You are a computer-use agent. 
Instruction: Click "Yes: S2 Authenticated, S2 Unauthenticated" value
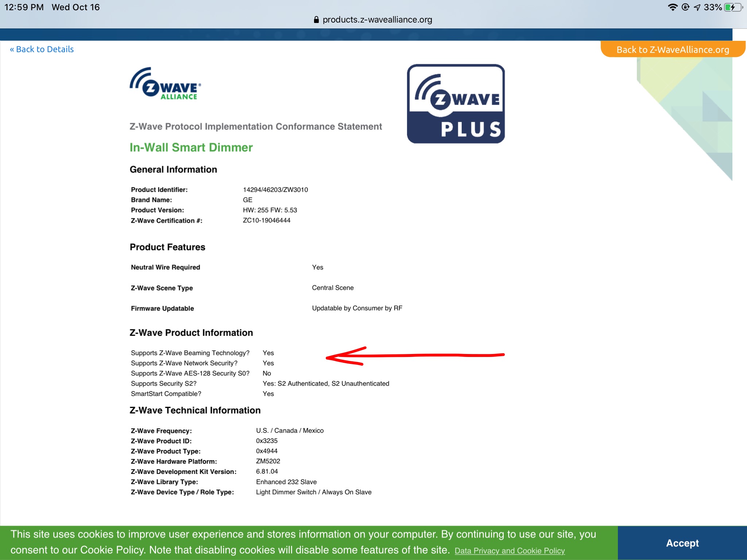(x=326, y=384)
